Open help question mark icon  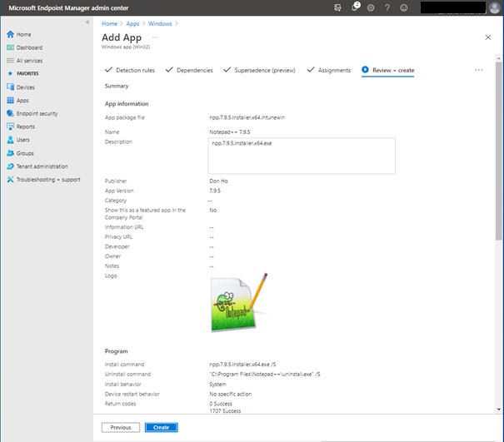click(x=387, y=7)
